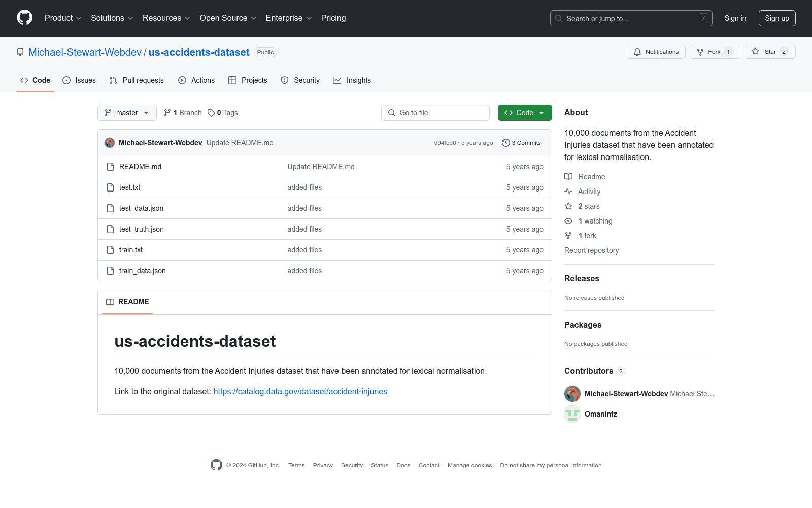The image size is (812, 508).
Task: Expand the Solutions menu
Action: [x=112, y=18]
